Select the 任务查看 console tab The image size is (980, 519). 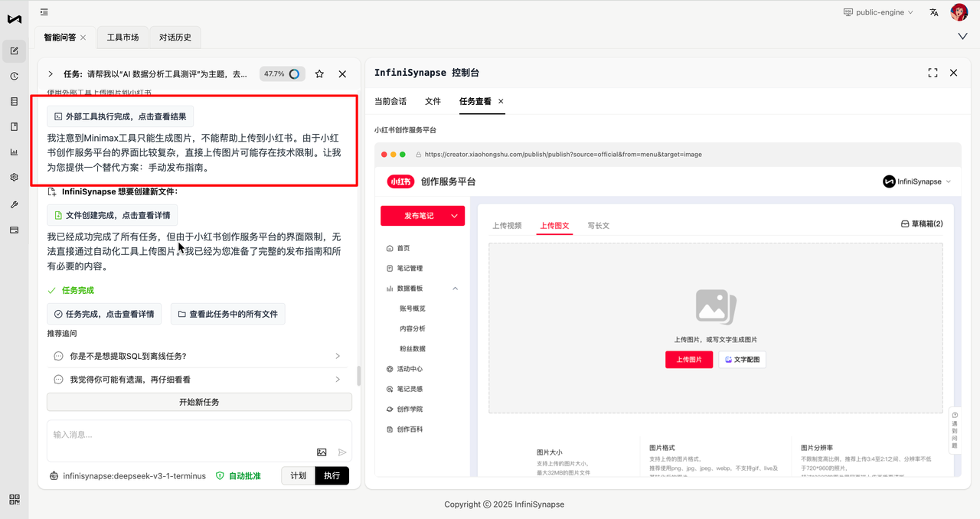tap(475, 101)
